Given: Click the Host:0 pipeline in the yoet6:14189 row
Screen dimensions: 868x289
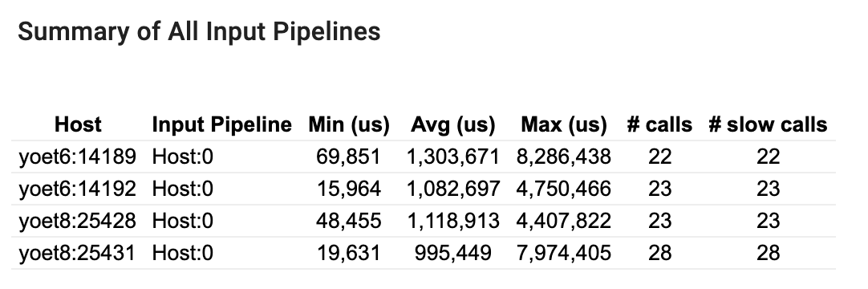Looking at the screenshot, I should 183,157.
